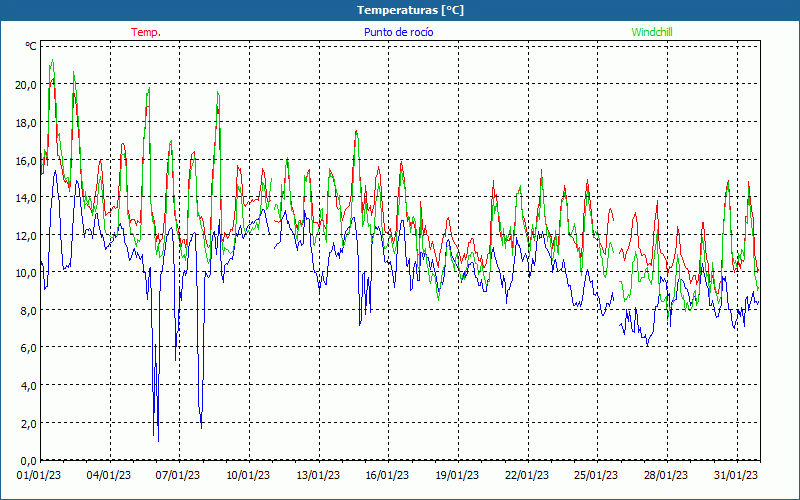Image resolution: width=800 pixels, height=500 pixels.
Task: Click the 14,0 y-axis value
Action: tap(26, 197)
